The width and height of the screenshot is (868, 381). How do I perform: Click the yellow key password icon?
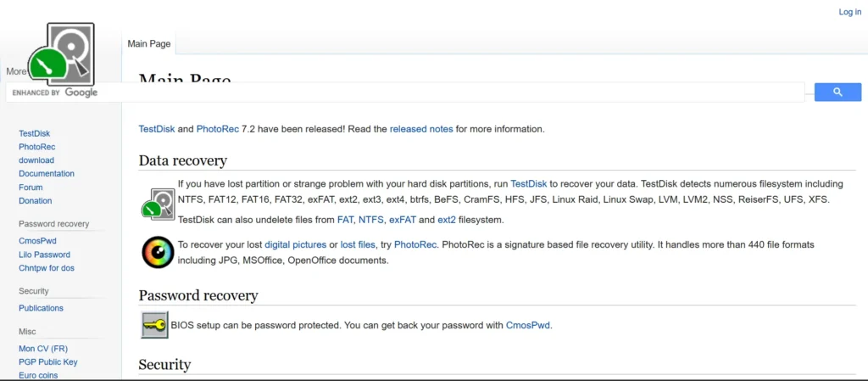(x=154, y=325)
